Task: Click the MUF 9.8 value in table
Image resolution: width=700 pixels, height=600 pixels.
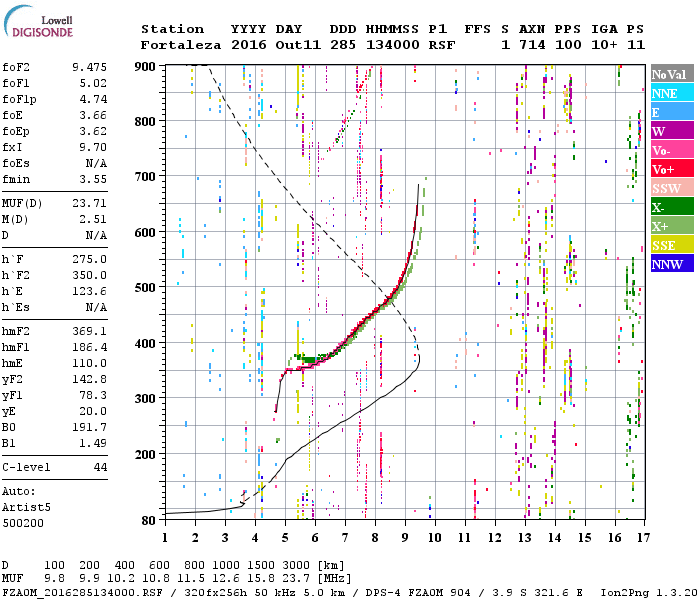Action: point(54,579)
